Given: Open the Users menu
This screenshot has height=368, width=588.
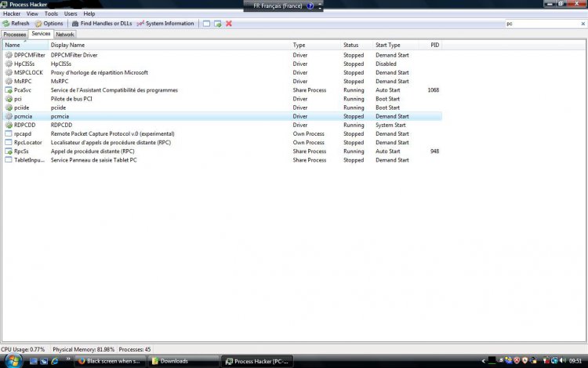Looking at the screenshot, I should coord(71,13).
